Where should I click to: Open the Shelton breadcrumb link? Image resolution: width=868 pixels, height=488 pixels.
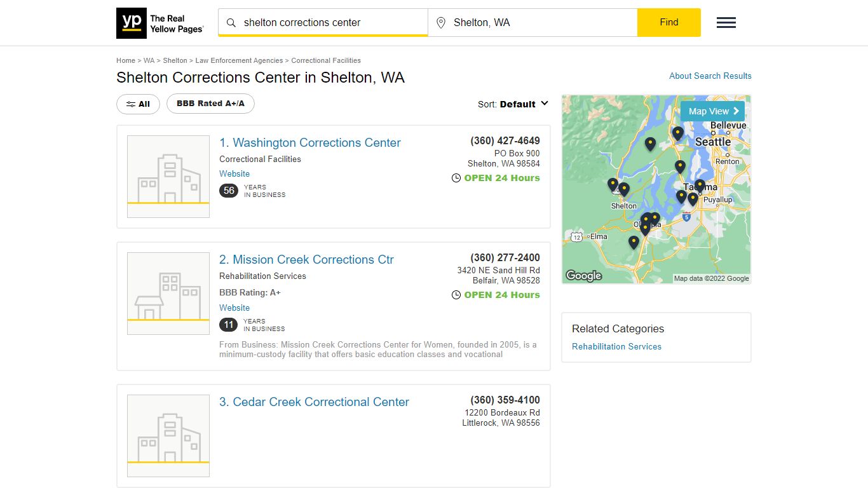tap(175, 60)
